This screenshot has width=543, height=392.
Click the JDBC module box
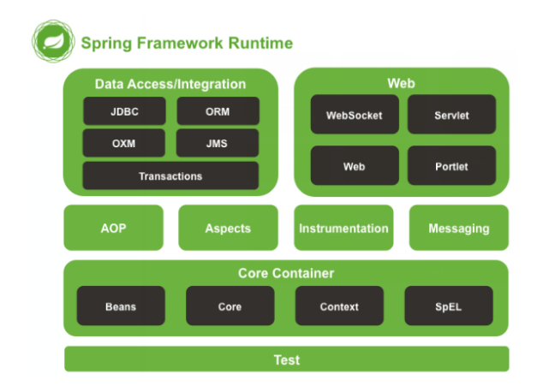125,111
